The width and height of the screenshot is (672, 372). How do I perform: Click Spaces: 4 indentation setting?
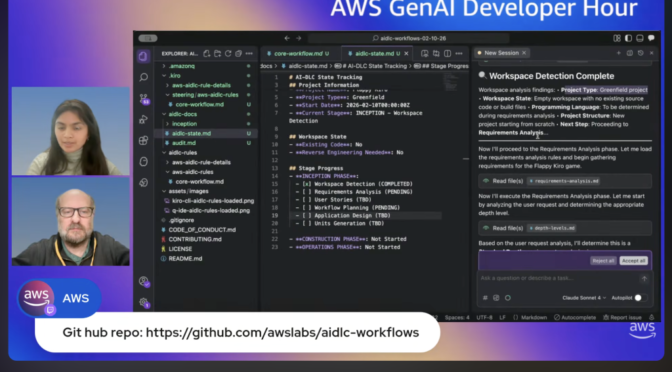[x=457, y=318]
